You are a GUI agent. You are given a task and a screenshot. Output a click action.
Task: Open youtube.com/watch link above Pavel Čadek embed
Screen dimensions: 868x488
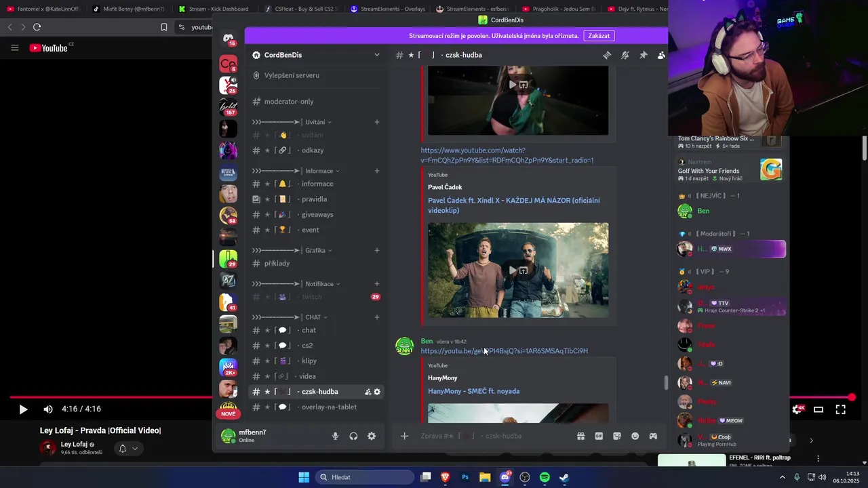[x=507, y=155]
